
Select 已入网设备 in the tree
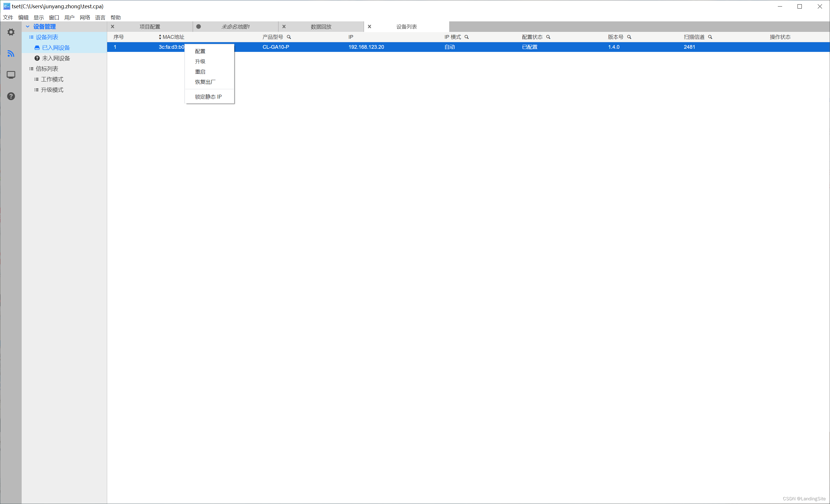tap(56, 48)
